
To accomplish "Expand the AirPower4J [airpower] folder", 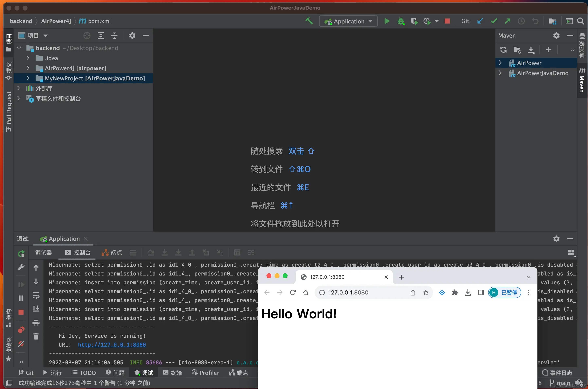I will (x=28, y=68).
